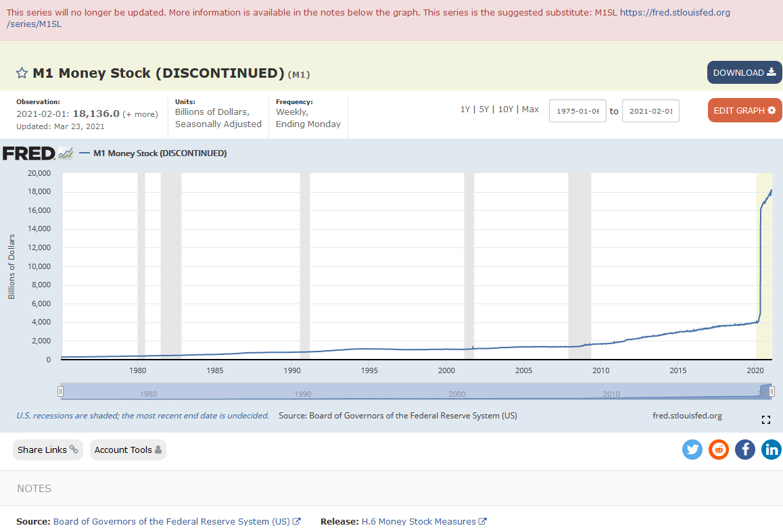Click the 2020 label on the x-axis
The image size is (783, 532).
(755, 370)
